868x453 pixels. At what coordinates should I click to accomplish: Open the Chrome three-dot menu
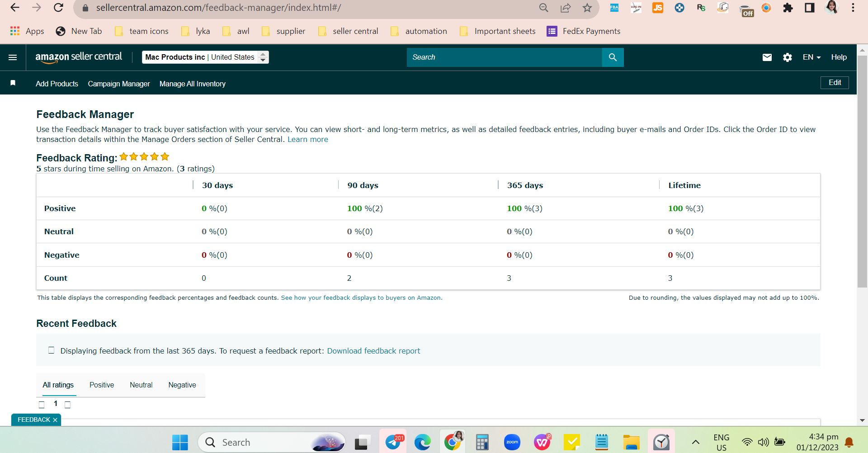pyautogui.click(x=853, y=8)
